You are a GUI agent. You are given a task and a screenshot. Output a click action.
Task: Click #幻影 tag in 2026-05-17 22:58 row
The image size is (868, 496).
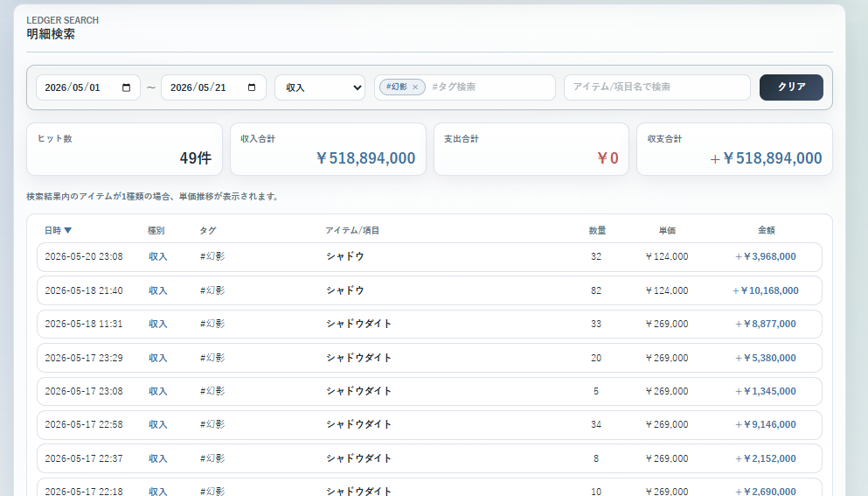[212, 424]
